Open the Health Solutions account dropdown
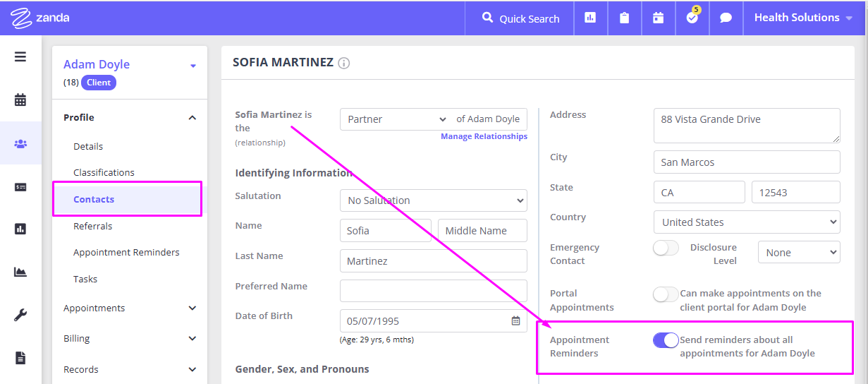Screen dimensions: 868x384 pyautogui.click(x=803, y=18)
